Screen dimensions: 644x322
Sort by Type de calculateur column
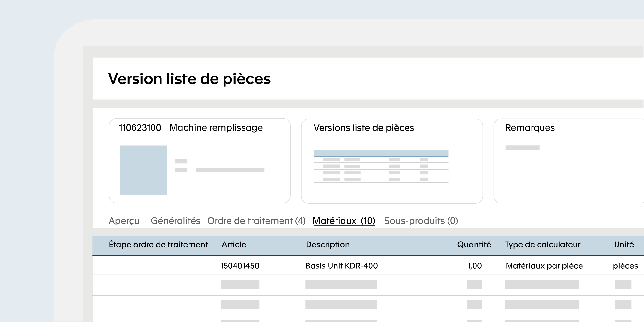543,245
